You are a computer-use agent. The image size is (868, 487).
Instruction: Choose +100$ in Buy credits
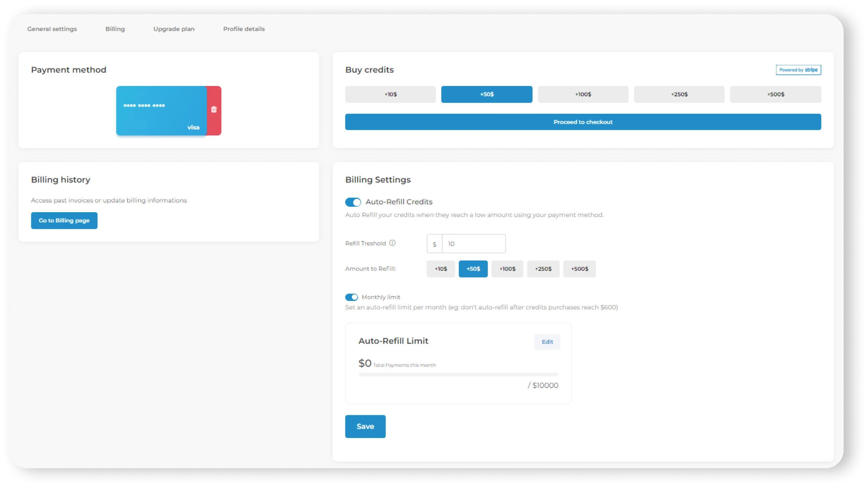tap(583, 94)
